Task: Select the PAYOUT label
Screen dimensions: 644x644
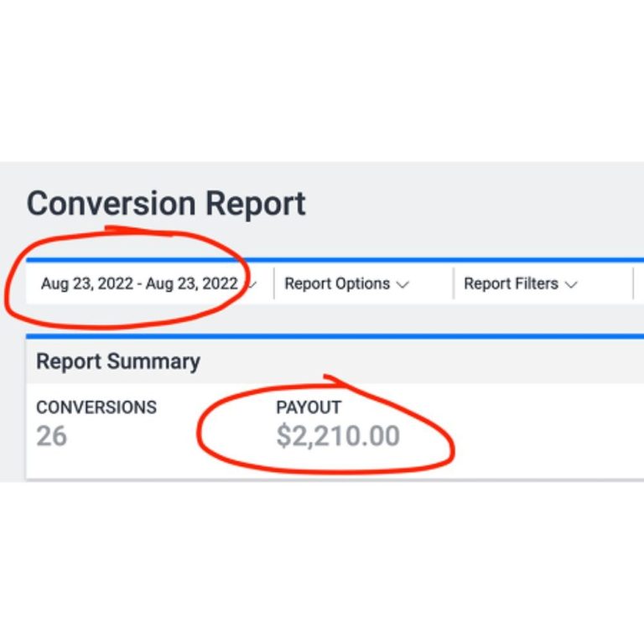Action: click(309, 408)
